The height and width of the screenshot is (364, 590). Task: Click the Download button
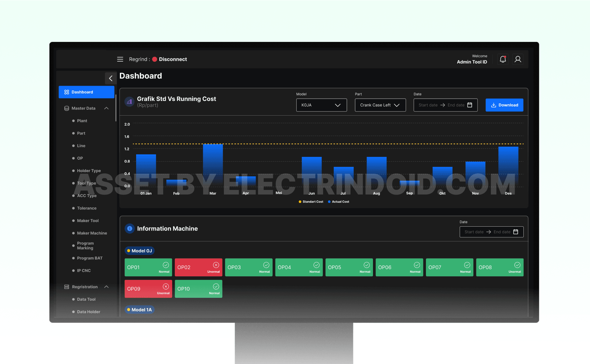(504, 105)
